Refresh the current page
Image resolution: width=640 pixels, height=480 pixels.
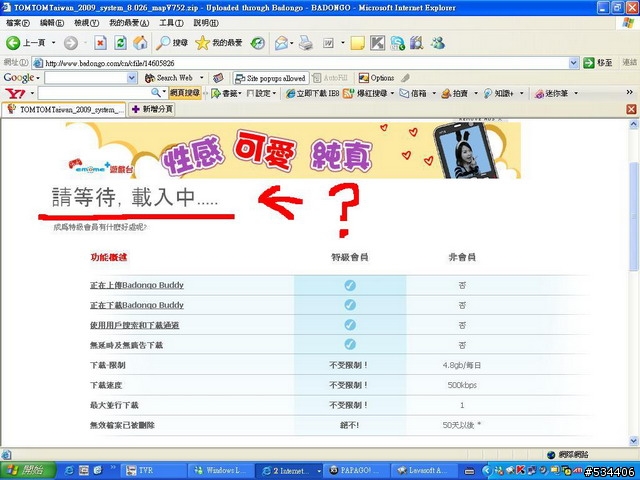pos(120,42)
